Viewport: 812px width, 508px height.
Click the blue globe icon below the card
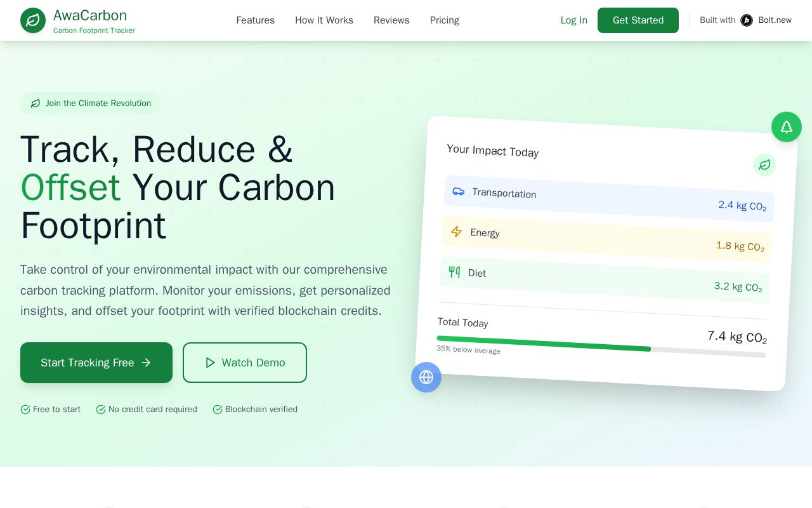[x=426, y=377]
